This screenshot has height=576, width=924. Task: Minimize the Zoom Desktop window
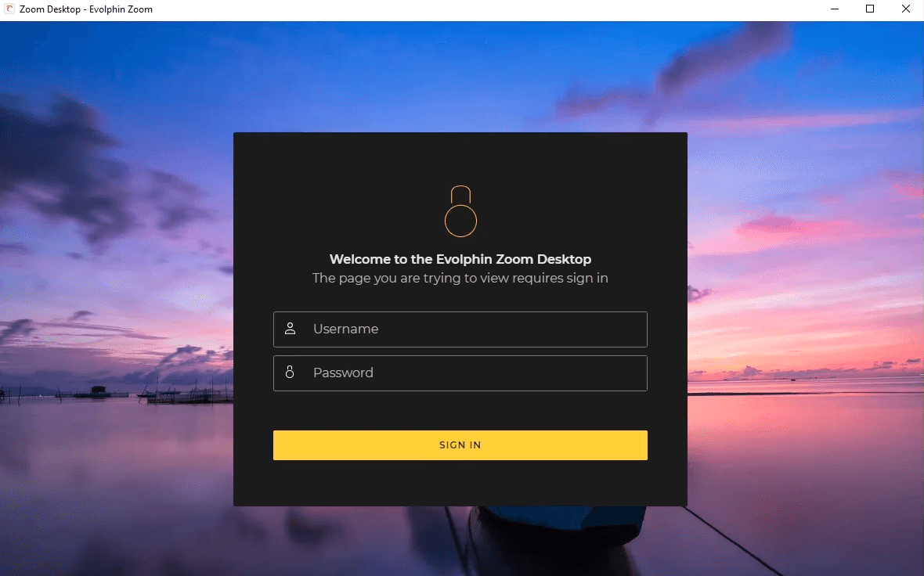coord(835,9)
